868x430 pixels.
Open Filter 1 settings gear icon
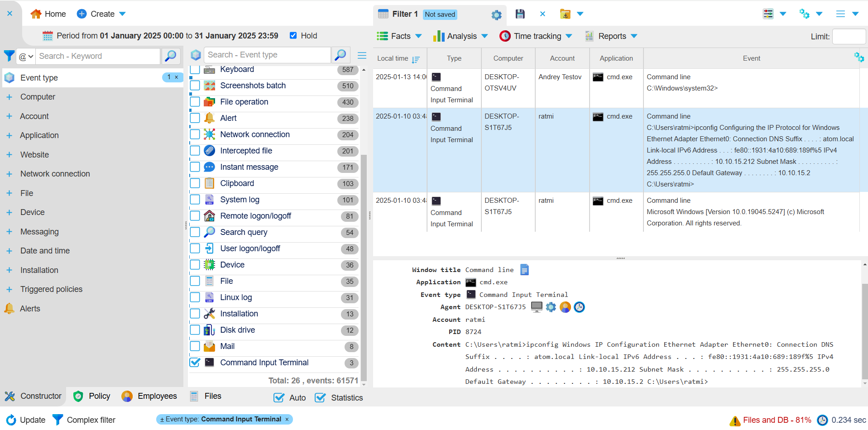[496, 15]
